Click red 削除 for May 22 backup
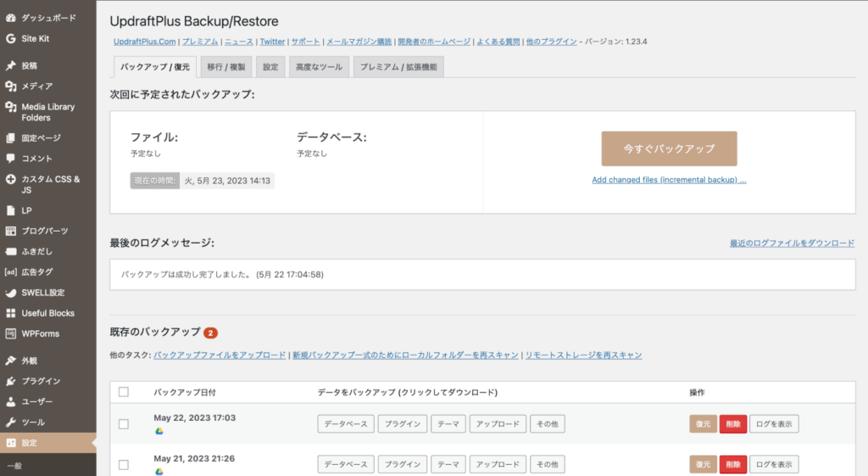 [733, 424]
